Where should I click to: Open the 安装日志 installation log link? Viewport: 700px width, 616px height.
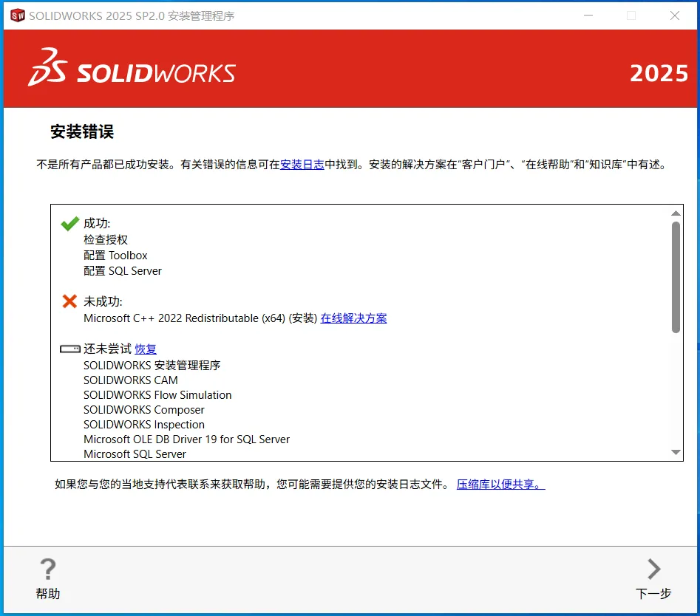coord(302,165)
